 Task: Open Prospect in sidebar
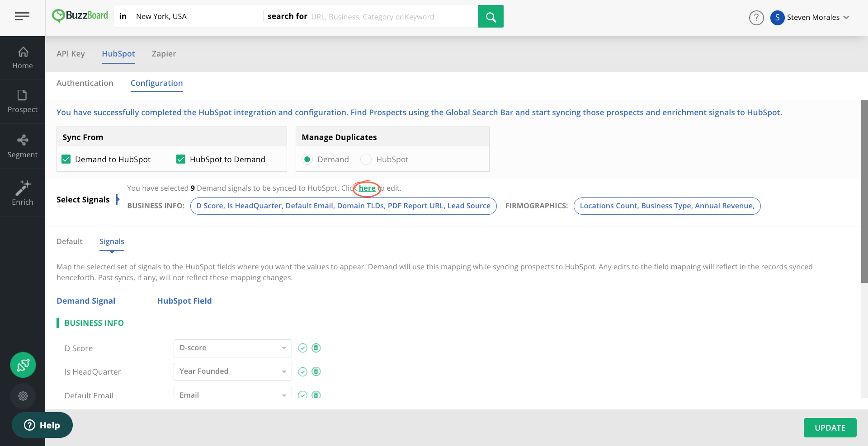(x=23, y=102)
